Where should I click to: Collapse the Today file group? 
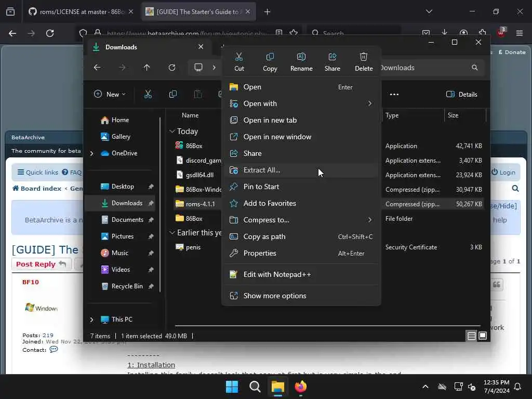(172, 131)
